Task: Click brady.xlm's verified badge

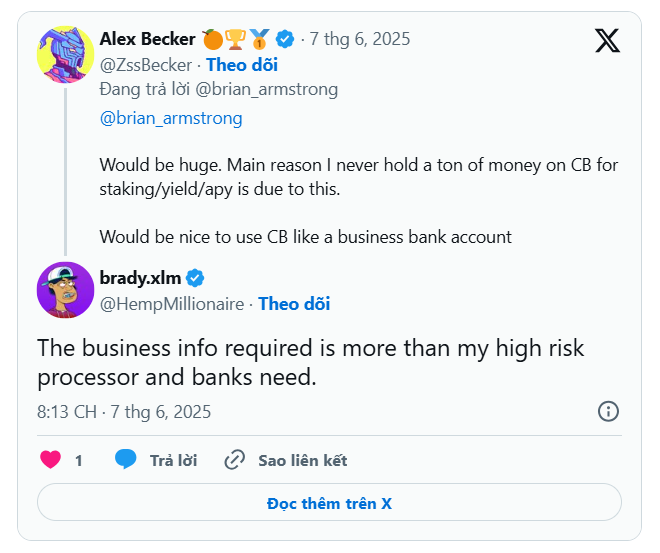Action: pos(196,277)
